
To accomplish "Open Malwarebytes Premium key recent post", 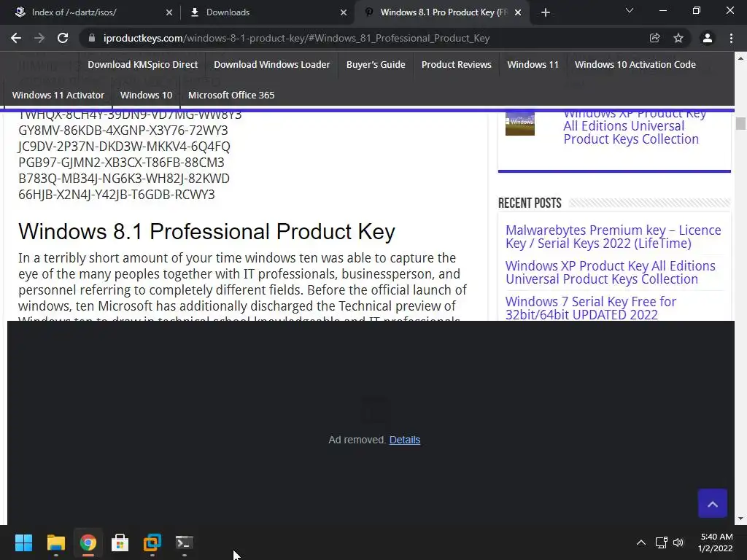I will click(x=613, y=237).
